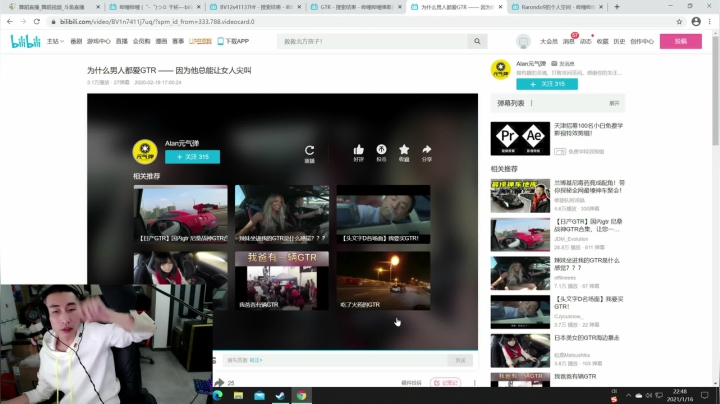The image size is (720, 404).
Task: Open the night road GTR thumbnail in player
Action: click(383, 281)
